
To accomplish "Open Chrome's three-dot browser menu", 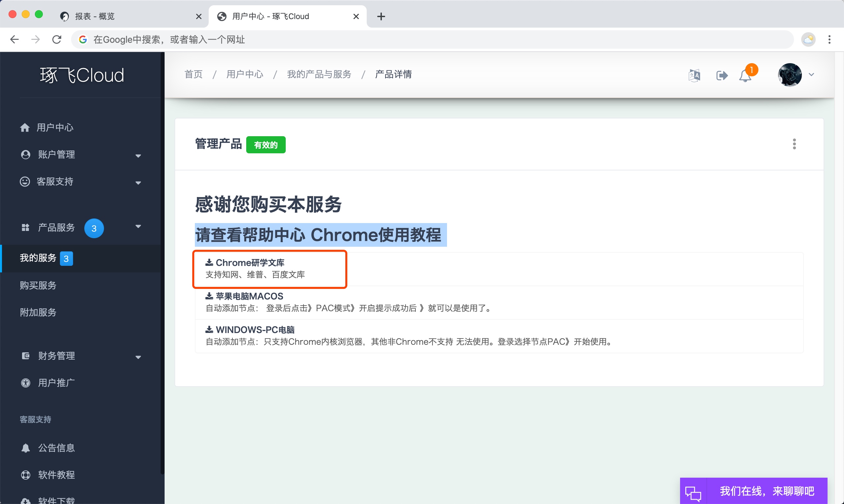I will tap(829, 39).
